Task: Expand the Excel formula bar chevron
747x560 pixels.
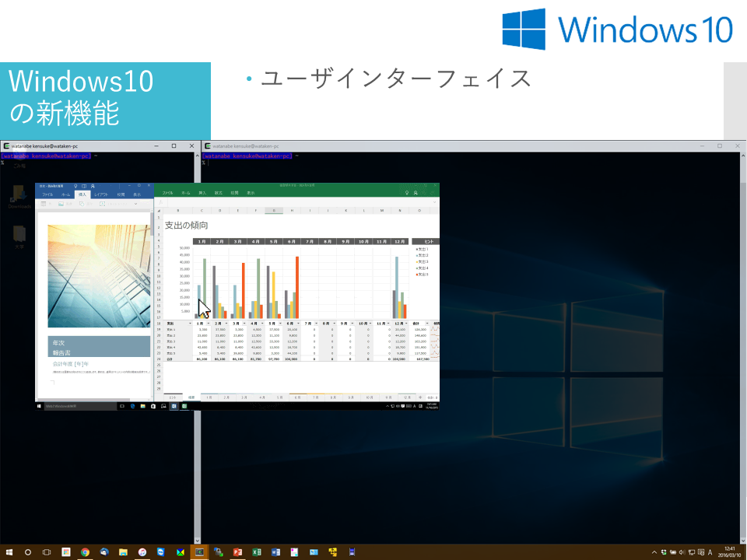Action: coord(434,202)
